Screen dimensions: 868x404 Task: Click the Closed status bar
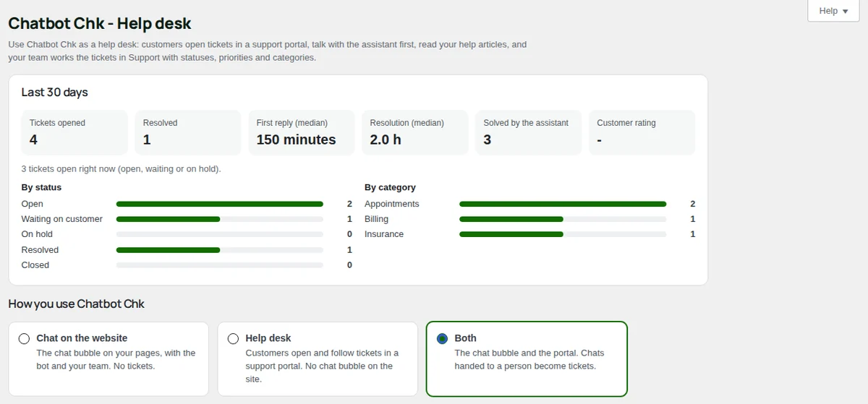[220, 265]
